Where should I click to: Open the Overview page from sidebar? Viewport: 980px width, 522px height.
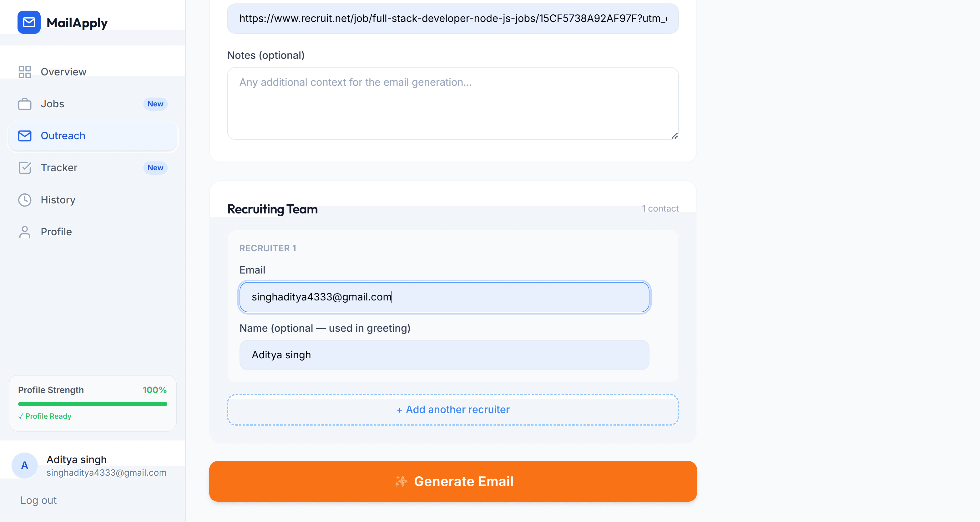63,72
